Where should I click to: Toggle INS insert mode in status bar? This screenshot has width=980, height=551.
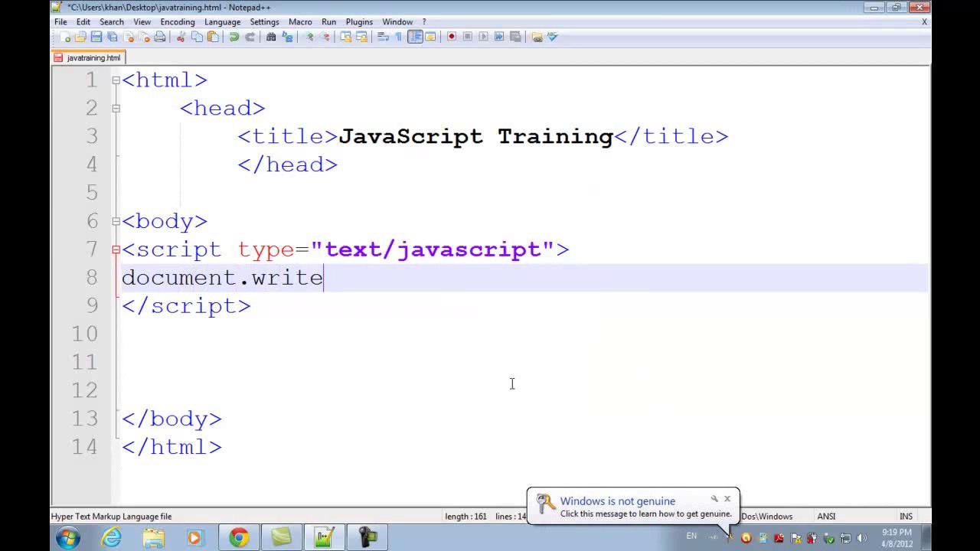(x=906, y=517)
